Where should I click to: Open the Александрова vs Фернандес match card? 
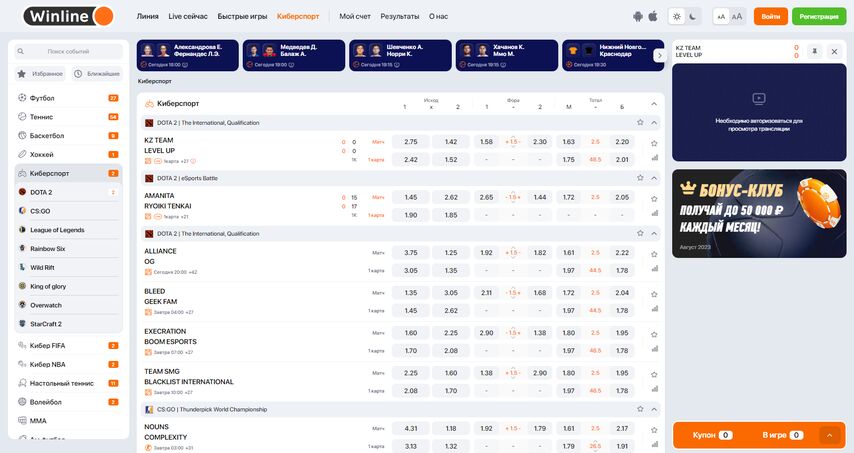(x=187, y=55)
